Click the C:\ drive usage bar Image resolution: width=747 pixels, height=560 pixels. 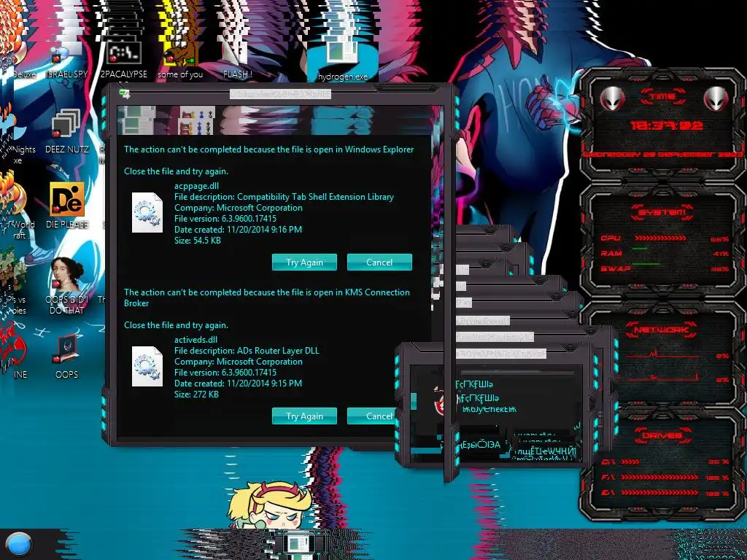(x=630, y=462)
